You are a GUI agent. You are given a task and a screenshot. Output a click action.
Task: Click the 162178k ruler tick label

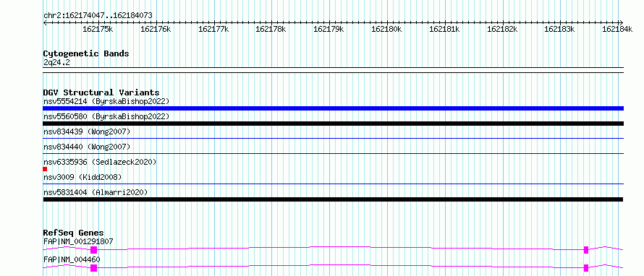pos(271,29)
